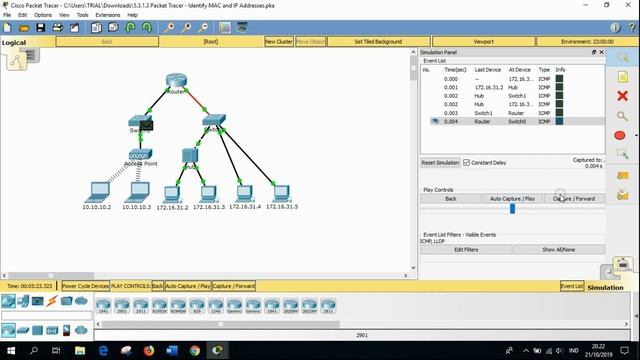Open the Extensions menu

click(x=108, y=15)
